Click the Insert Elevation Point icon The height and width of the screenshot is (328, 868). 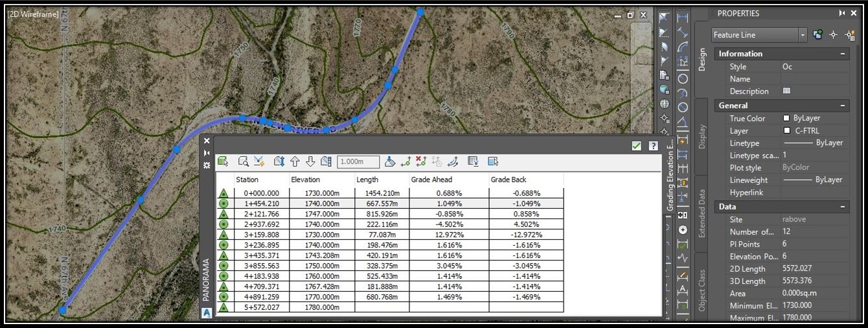(x=406, y=161)
